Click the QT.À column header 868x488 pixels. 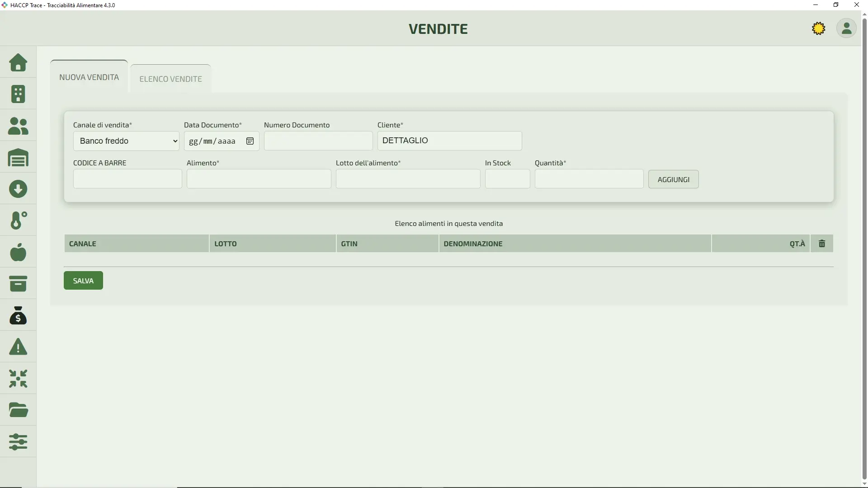761,244
